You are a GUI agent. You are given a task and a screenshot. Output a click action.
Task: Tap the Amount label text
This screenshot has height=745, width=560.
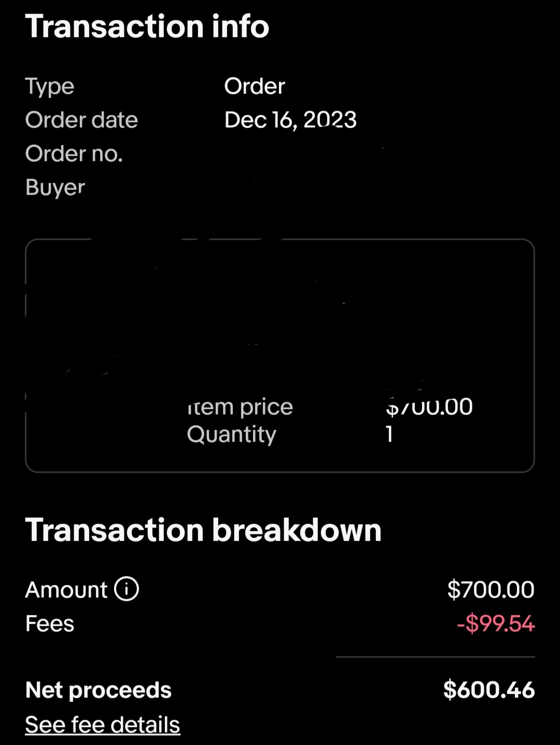coord(66,590)
